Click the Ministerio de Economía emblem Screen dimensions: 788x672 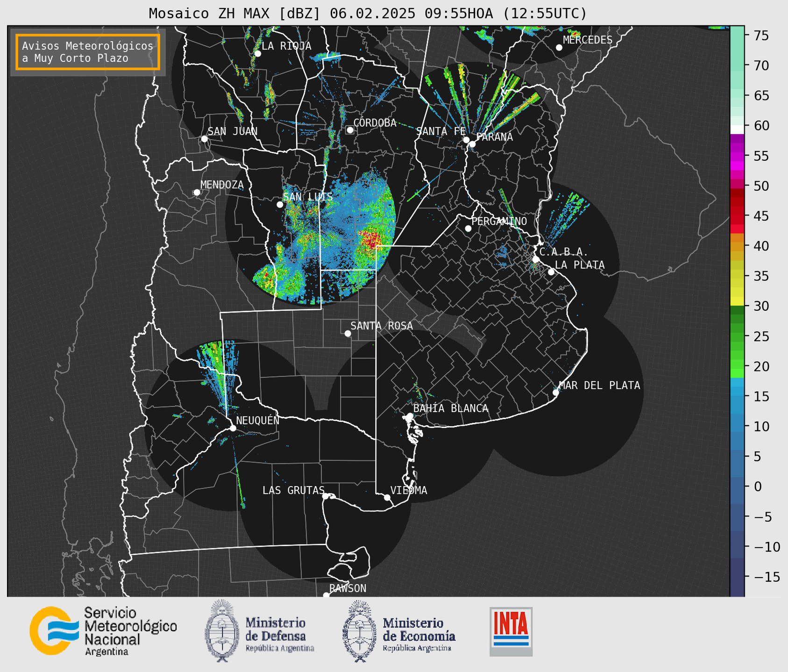(x=360, y=631)
